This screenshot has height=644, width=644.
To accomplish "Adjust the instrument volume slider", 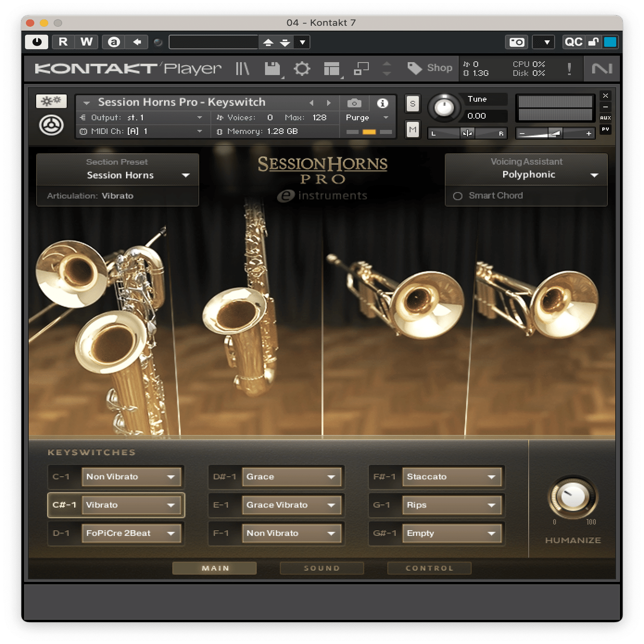I will [555, 133].
